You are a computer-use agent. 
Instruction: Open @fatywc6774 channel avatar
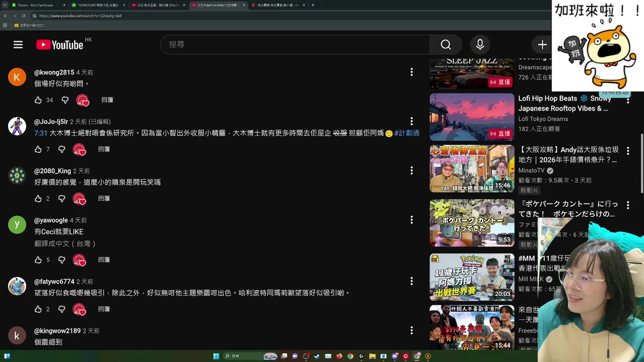pyautogui.click(x=17, y=286)
